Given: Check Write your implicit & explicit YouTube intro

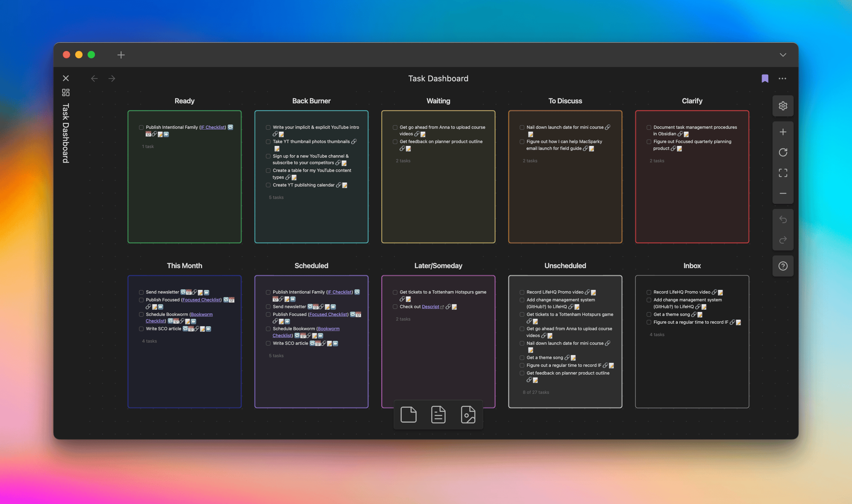Looking at the screenshot, I should [x=268, y=127].
